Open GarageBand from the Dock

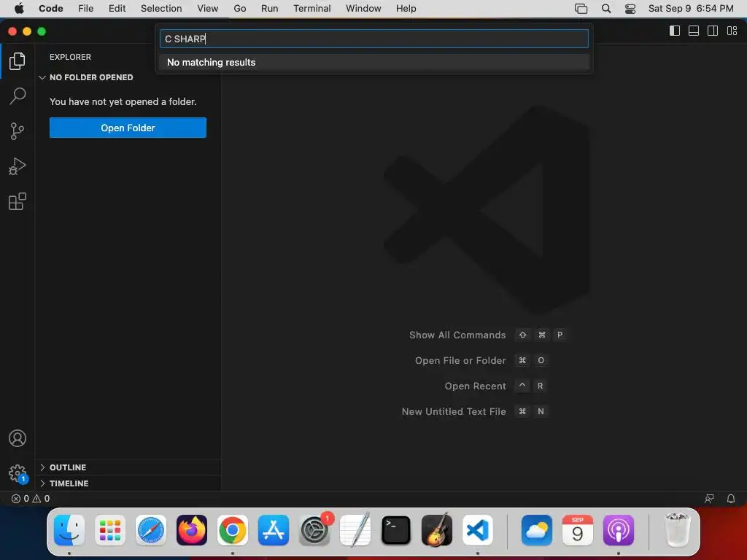click(437, 530)
